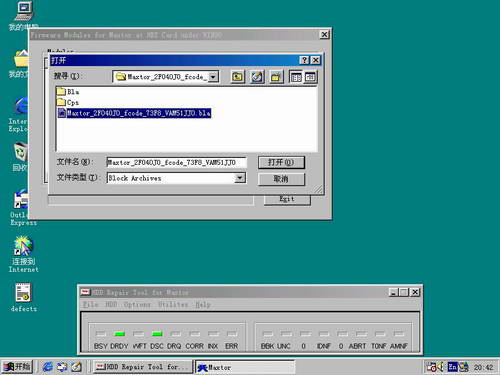Click the scheduler tray icon left of the speaker
Image resolution: width=500 pixels, height=375 pixels.
pos(431,367)
